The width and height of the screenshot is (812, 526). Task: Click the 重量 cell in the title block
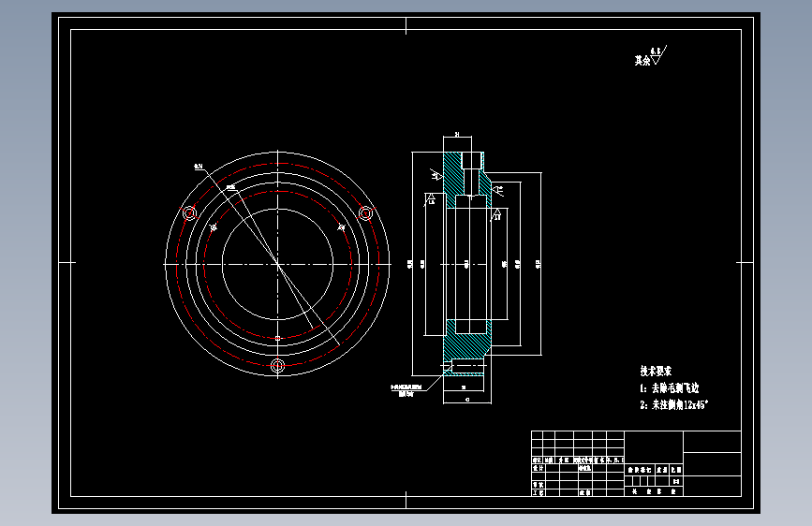pyautogui.click(x=662, y=470)
